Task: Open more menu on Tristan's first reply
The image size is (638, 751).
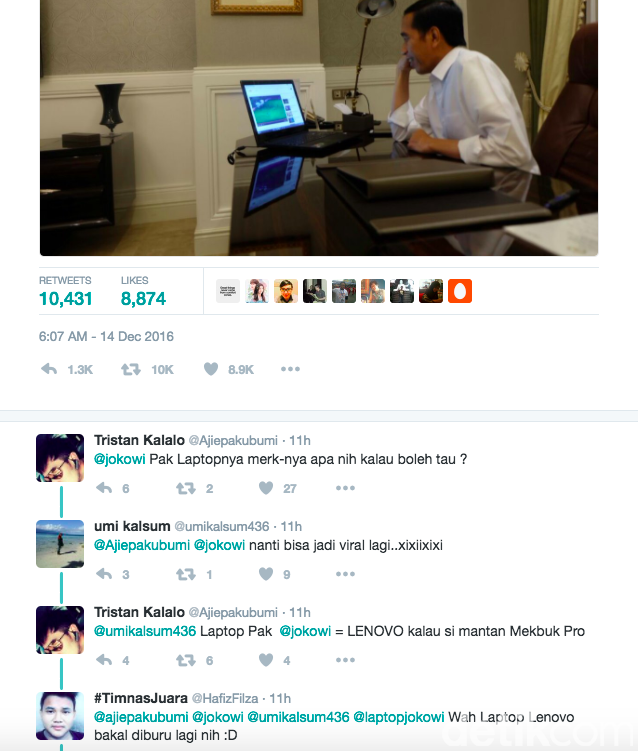Action: tap(345, 488)
